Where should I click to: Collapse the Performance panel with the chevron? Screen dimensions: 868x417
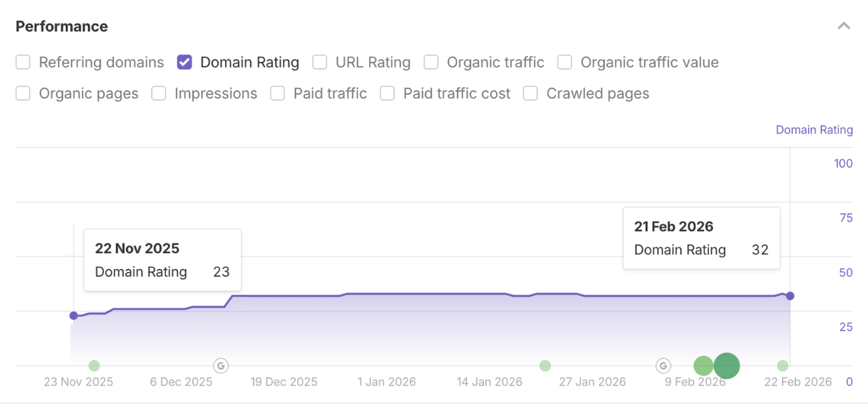844,25
